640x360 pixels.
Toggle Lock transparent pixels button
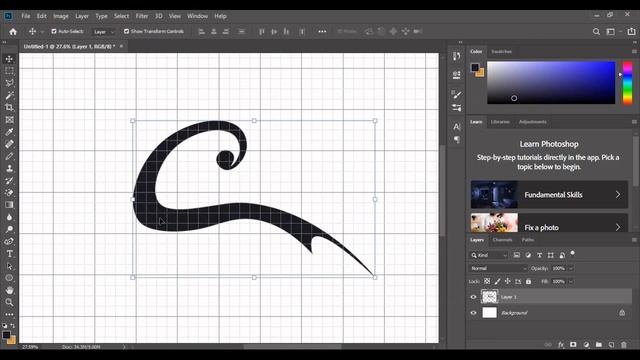(487, 281)
